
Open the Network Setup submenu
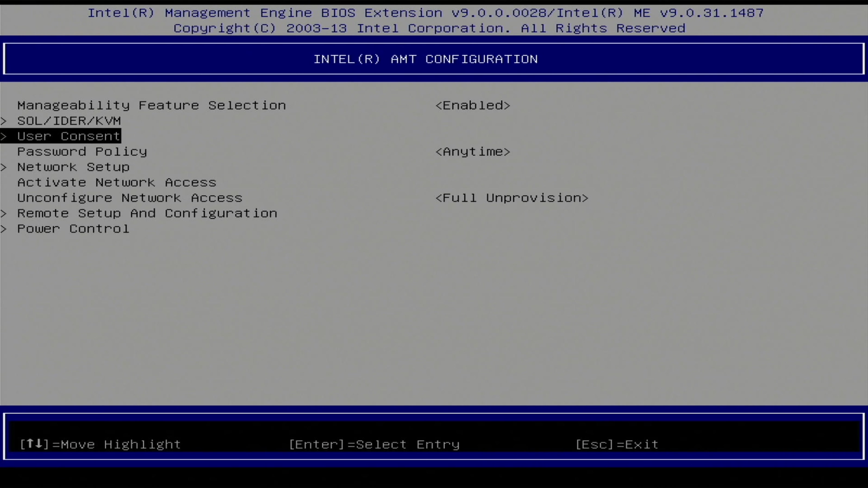[x=73, y=167]
